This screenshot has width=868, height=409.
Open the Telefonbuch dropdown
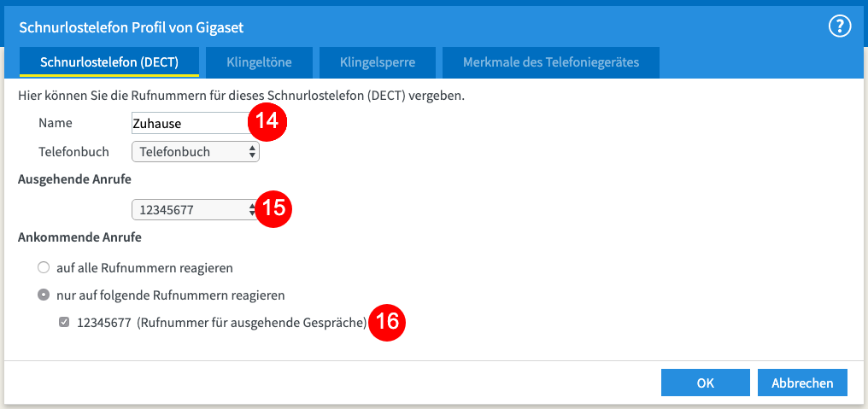pyautogui.click(x=196, y=152)
